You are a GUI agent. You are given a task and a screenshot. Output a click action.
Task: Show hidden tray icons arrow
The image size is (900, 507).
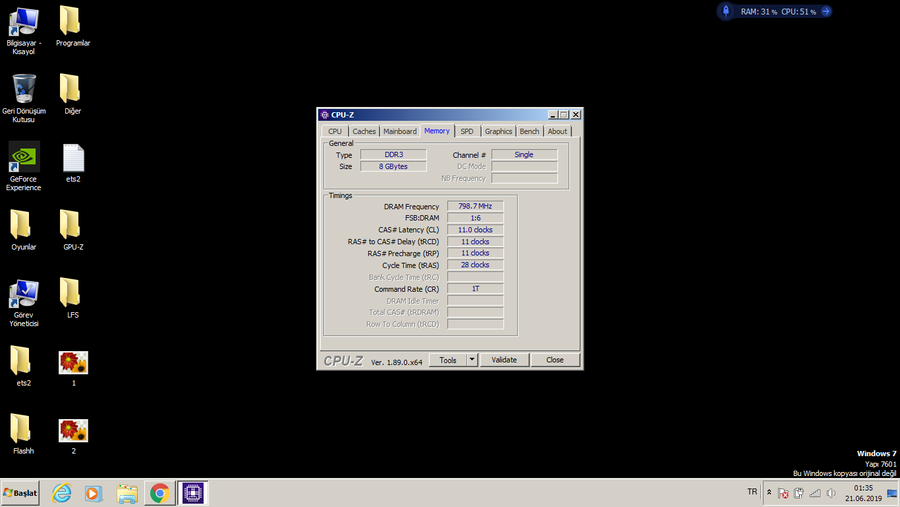pyautogui.click(x=769, y=492)
